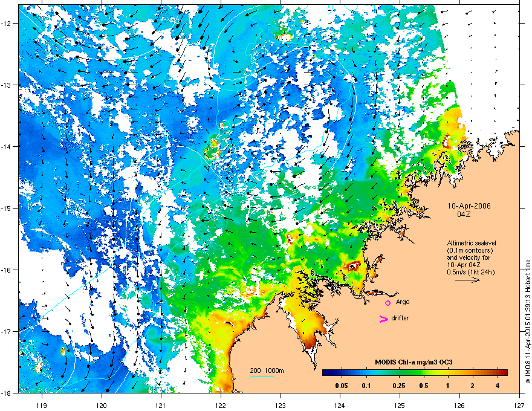532x411 pixels.
Task: Click the 'Altimetric sealevel' legend text
Action: [472, 243]
